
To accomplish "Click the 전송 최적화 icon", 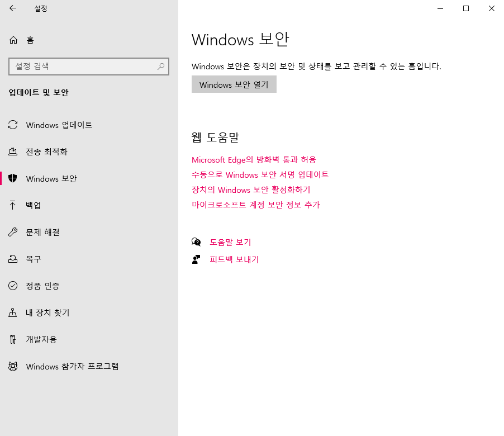I will tap(13, 151).
